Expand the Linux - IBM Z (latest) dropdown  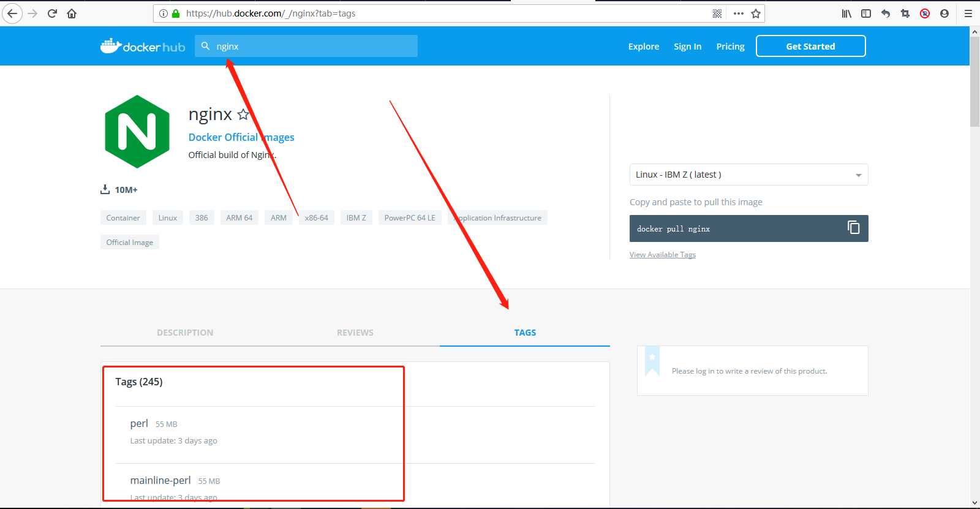tap(748, 175)
